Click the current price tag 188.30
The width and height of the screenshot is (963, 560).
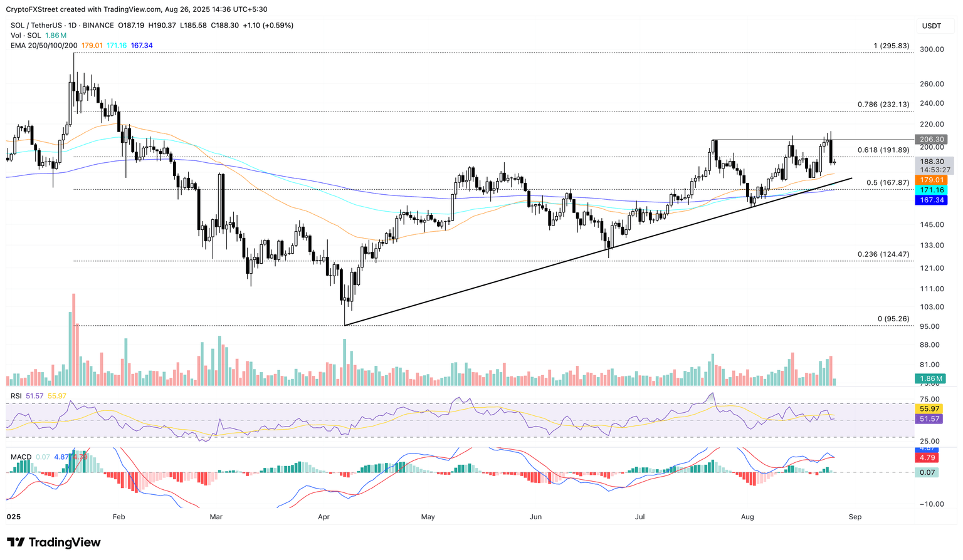coord(931,162)
